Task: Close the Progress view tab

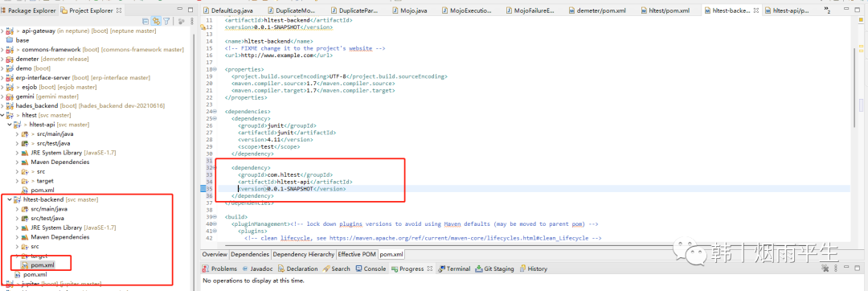Action: click(x=429, y=268)
